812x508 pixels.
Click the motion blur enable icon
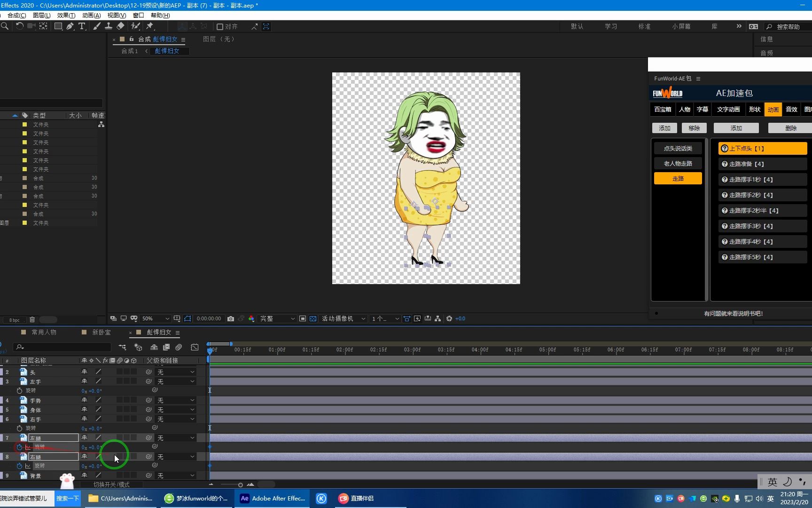179,347
